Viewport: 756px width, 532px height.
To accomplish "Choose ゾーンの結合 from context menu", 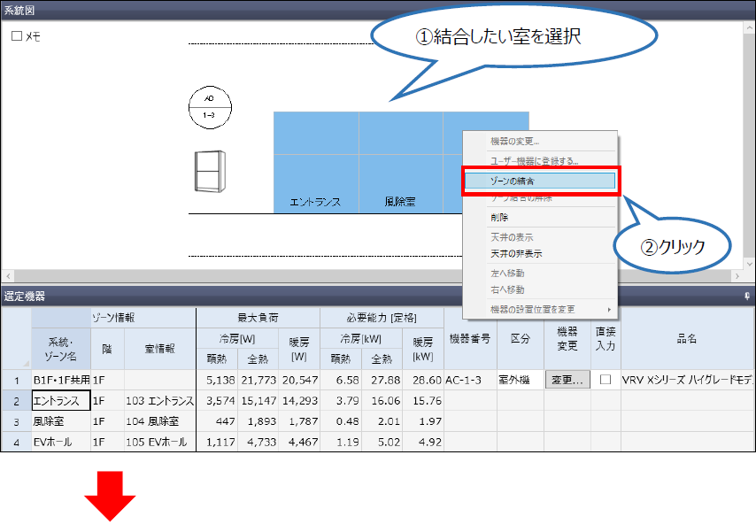I will pyautogui.click(x=540, y=180).
